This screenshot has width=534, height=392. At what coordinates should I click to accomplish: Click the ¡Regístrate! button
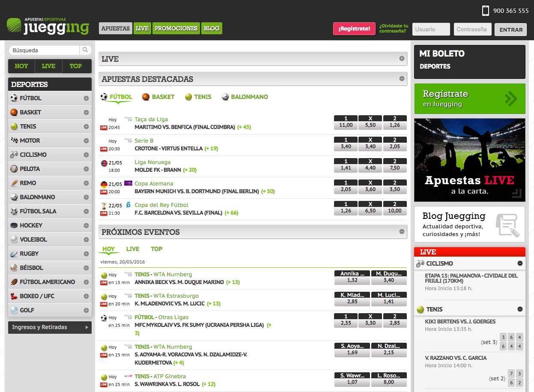click(x=354, y=29)
